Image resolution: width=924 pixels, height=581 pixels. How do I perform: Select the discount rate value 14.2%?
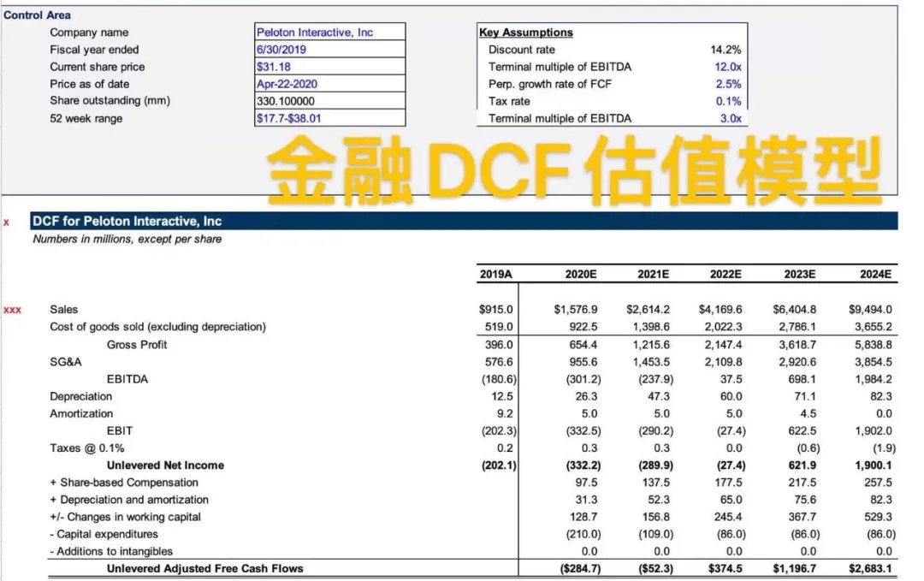coord(726,50)
